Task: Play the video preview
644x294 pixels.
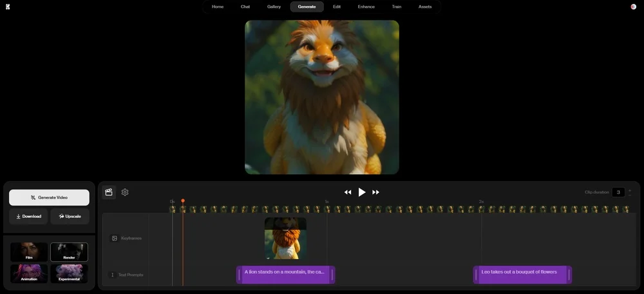Action: click(x=362, y=192)
